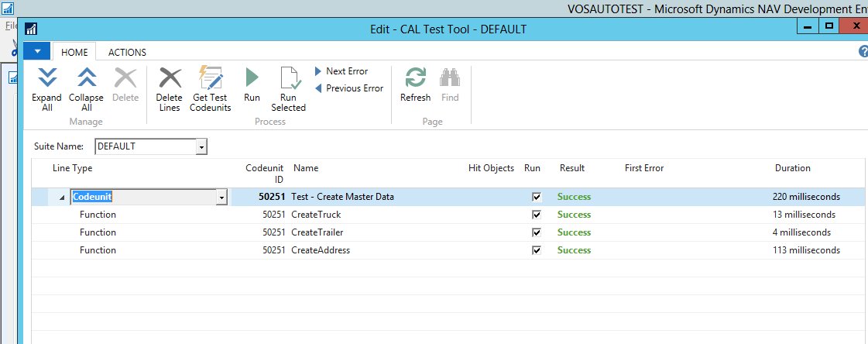Image resolution: width=868 pixels, height=344 pixels.
Task: Click the Delete Lines icon
Action: 170,78
